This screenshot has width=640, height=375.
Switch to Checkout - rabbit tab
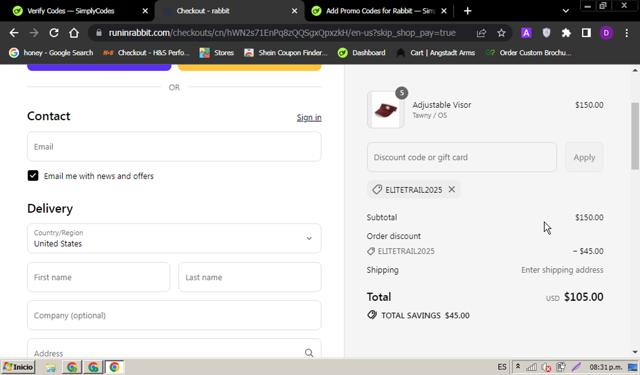pos(203,11)
